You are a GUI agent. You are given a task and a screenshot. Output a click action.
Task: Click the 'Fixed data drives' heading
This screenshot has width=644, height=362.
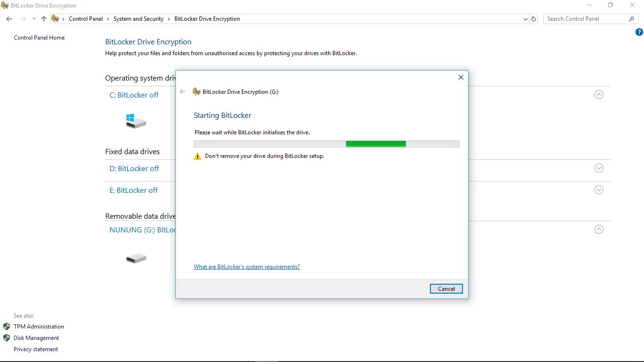point(132,152)
